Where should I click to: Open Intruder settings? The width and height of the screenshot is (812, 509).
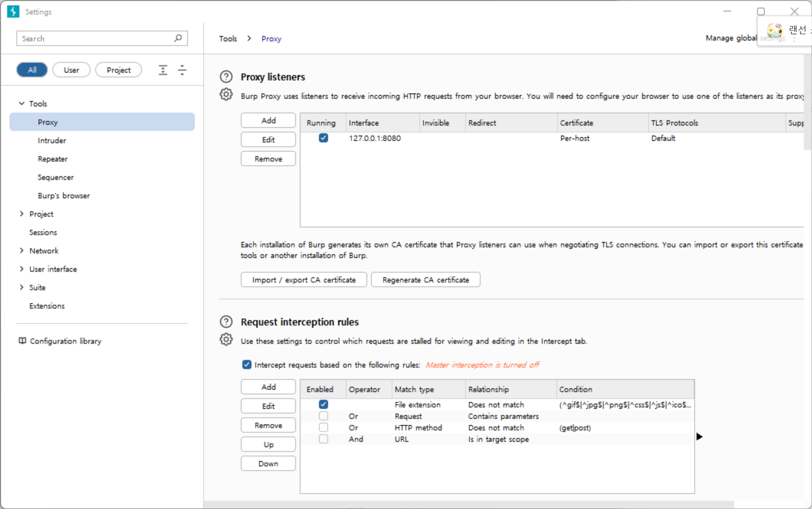coord(52,140)
